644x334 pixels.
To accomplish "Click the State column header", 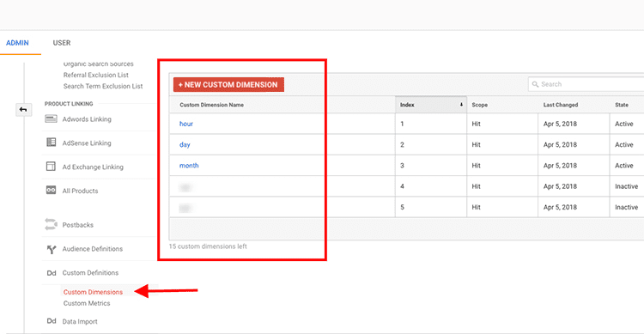I will [622, 105].
